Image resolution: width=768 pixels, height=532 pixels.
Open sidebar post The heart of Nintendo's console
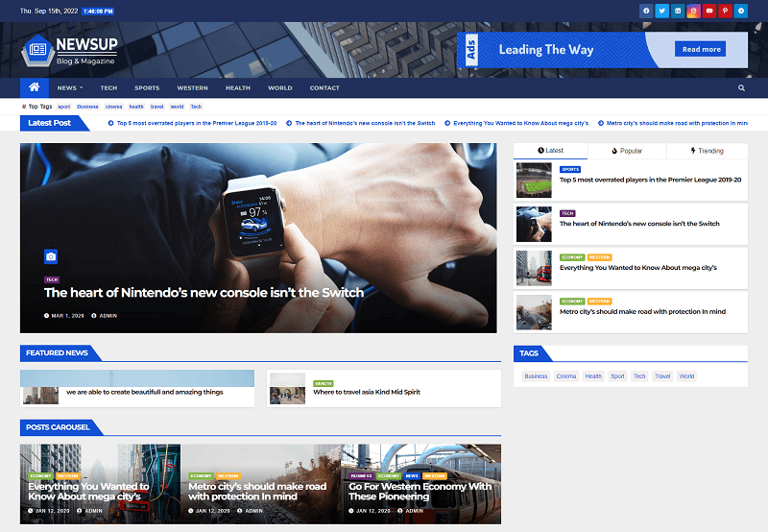point(639,224)
